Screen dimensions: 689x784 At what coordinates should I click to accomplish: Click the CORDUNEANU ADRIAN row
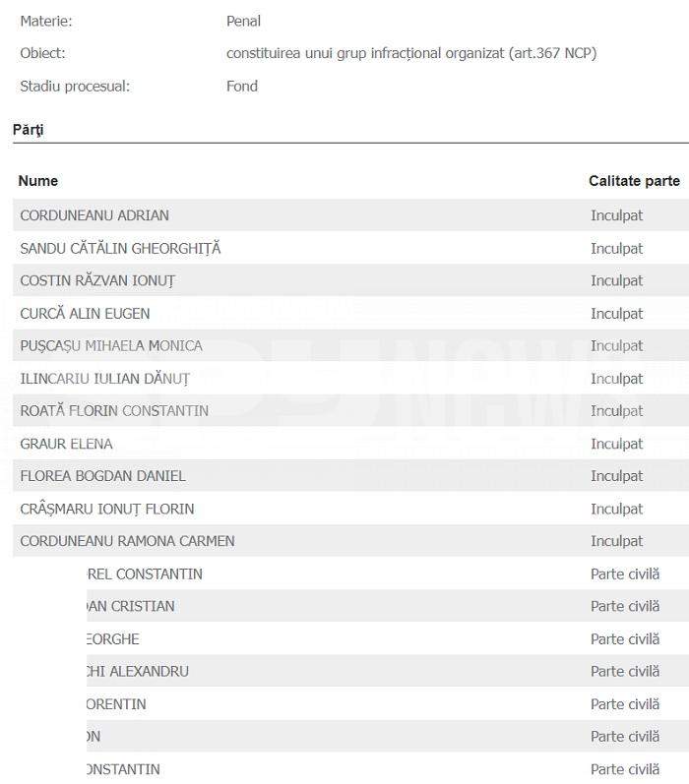tap(350, 215)
